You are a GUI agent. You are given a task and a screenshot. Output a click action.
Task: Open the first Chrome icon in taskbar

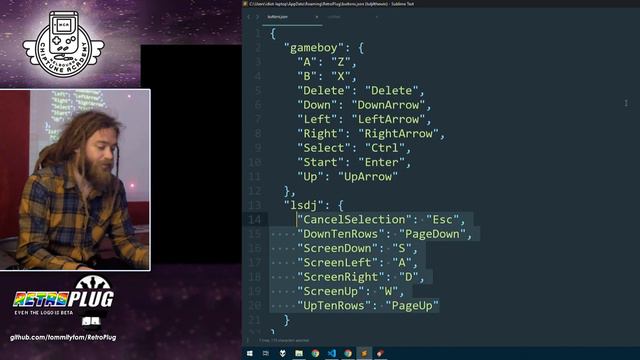coord(315,353)
